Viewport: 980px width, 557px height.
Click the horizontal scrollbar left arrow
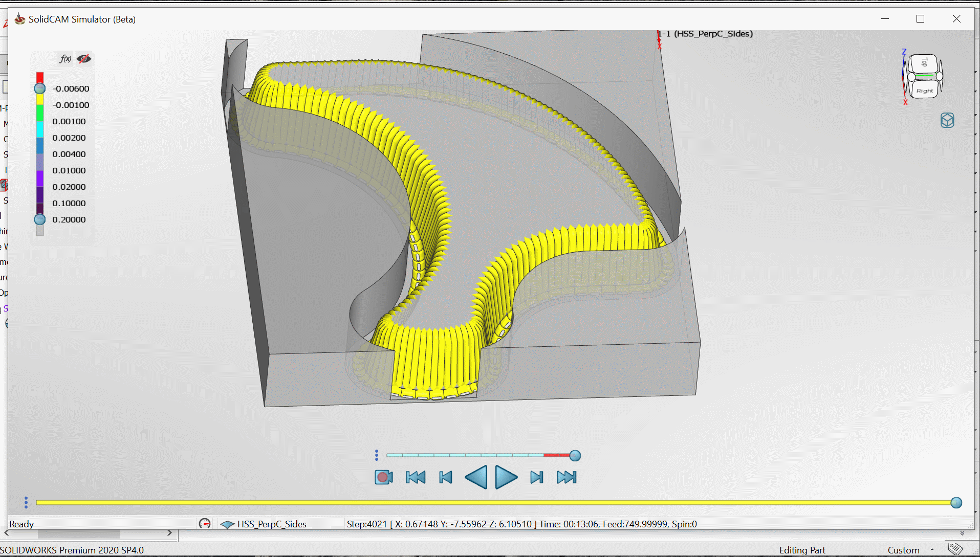point(6,533)
